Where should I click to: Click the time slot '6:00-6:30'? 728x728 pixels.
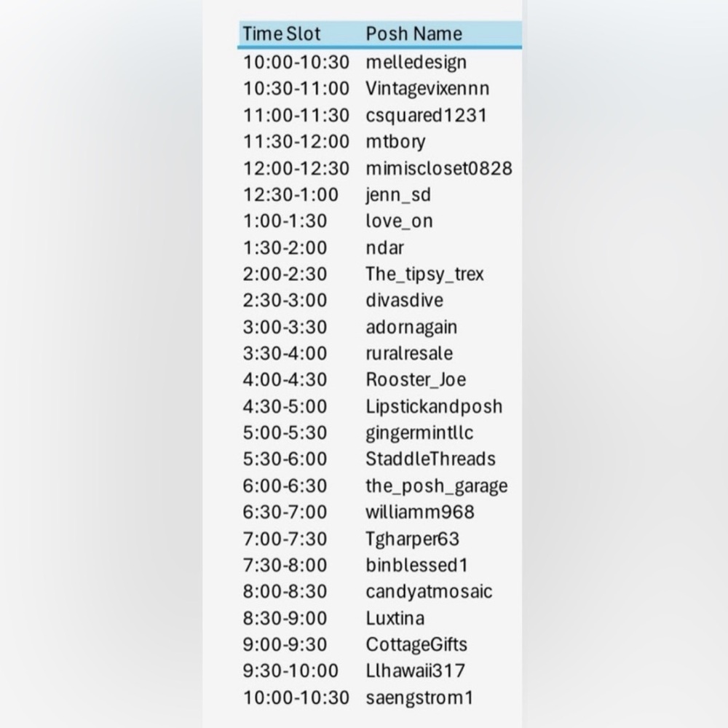point(285,486)
